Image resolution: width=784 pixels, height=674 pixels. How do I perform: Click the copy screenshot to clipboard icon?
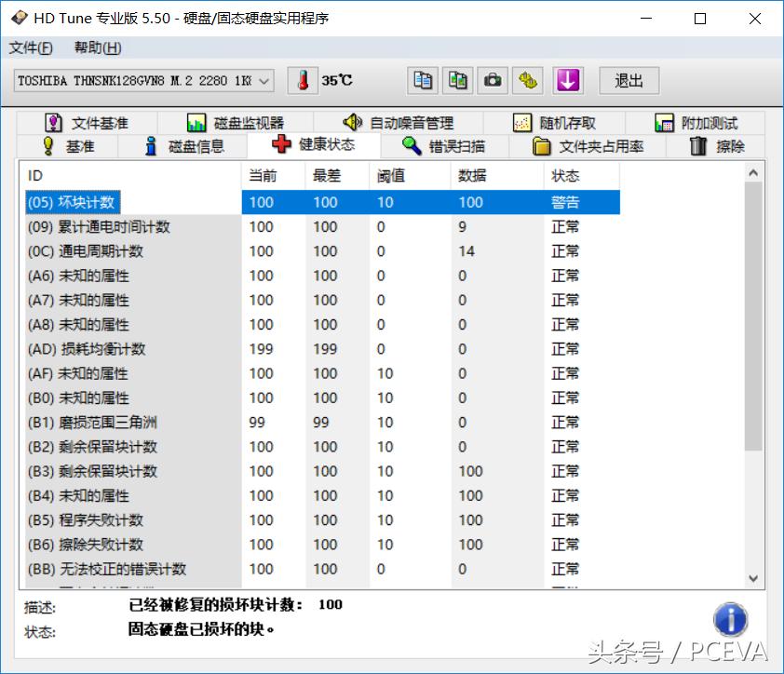click(457, 80)
